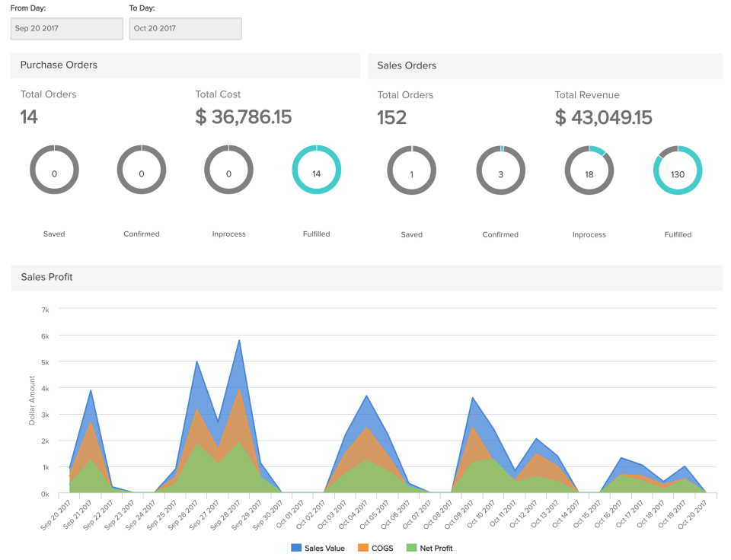Click the Dollar Amount axis title
This screenshot has height=560, width=731.
click(x=32, y=400)
